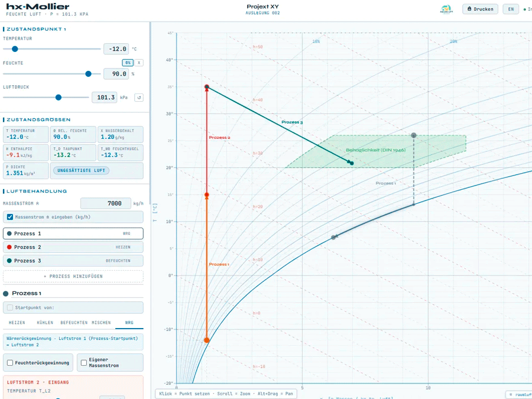Select the X water content mode toggle
532x399 pixels.
point(139,63)
